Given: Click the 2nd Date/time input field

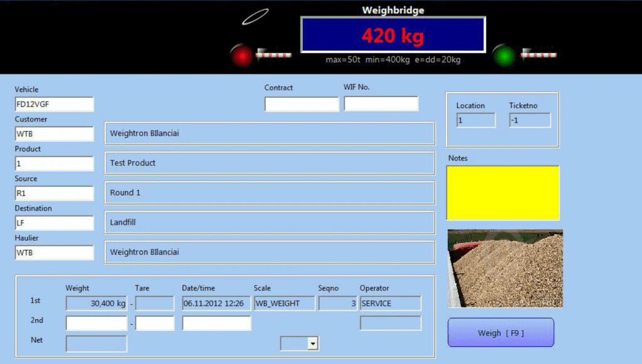Looking at the screenshot, I should tap(216, 323).
